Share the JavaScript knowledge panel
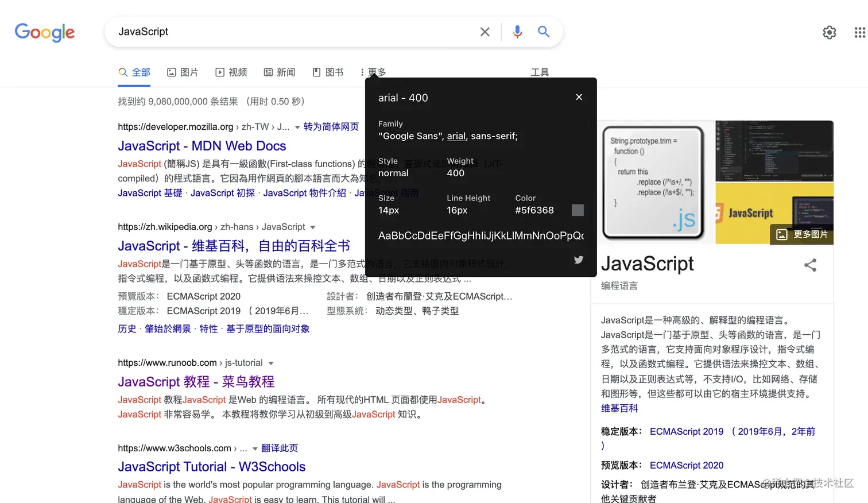 810,265
